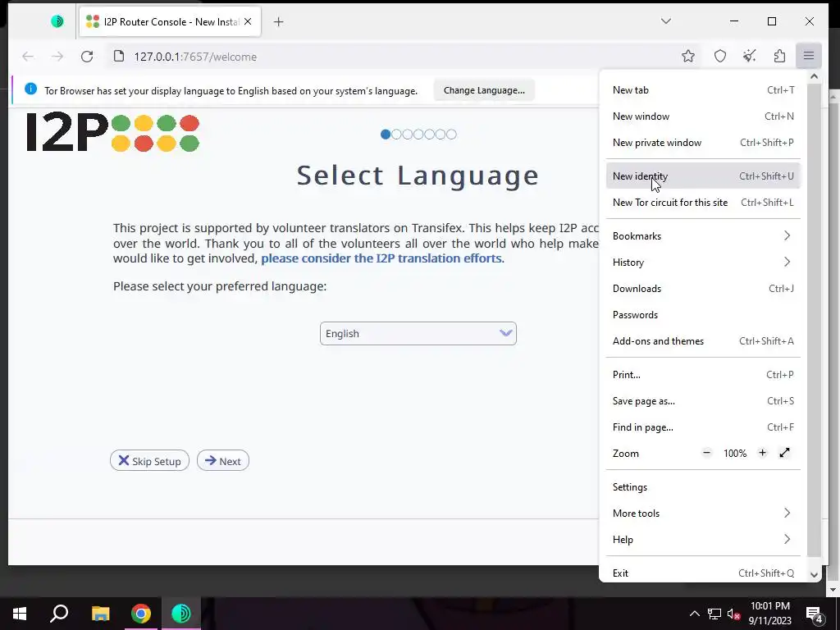Image resolution: width=840 pixels, height=630 pixels.
Task: Expand the More tools submenu
Action: 703,514
